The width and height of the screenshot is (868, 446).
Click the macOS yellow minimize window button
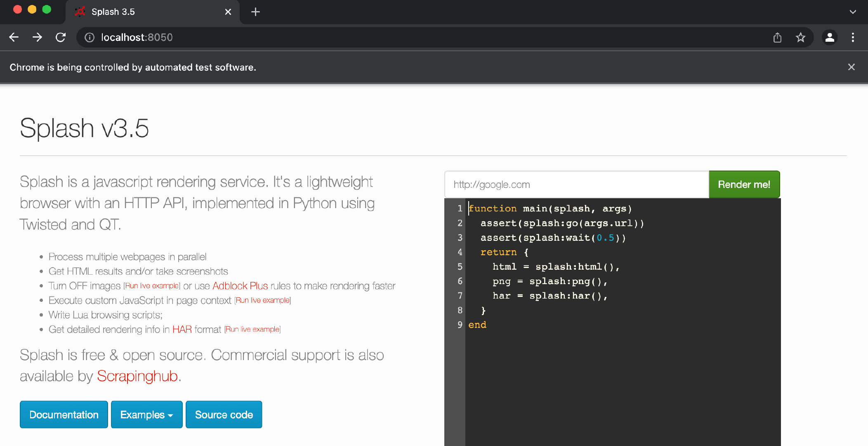(x=32, y=9)
